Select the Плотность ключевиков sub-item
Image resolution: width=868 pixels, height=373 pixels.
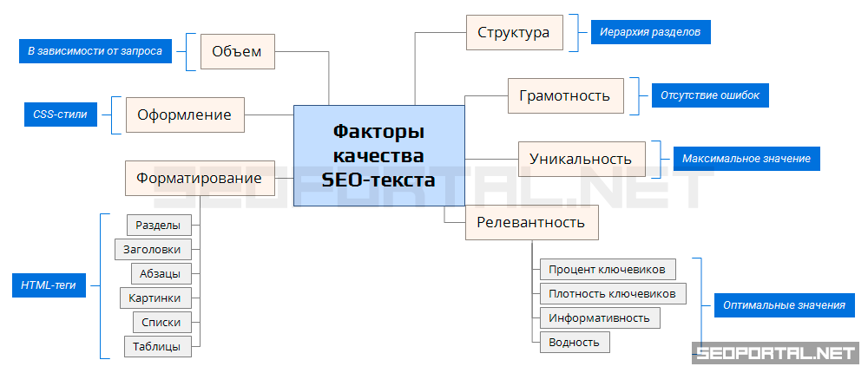click(612, 293)
